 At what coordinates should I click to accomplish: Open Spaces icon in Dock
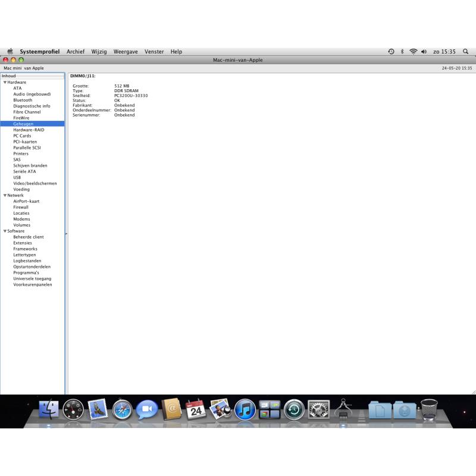tap(270, 410)
